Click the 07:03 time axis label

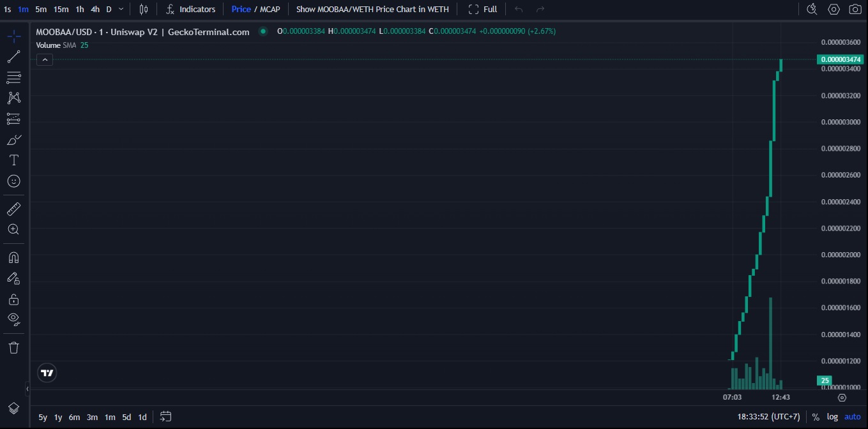732,397
